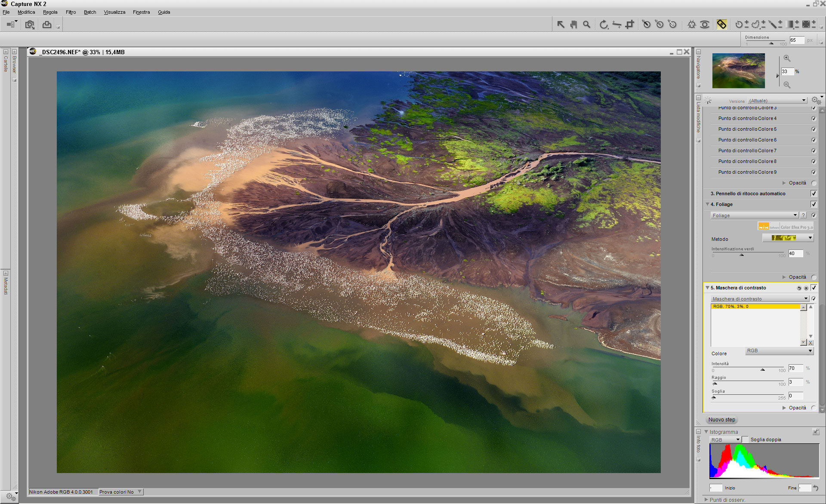
Task: Collapse the 4. Foliage step
Action: pyautogui.click(x=707, y=204)
